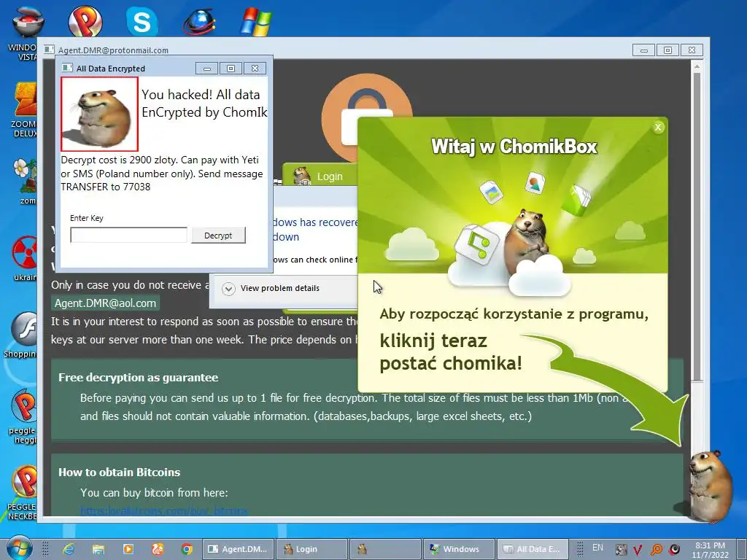
Task: Click the taskbar clock showing 8:31 PM
Action: click(x=711, y=550)
